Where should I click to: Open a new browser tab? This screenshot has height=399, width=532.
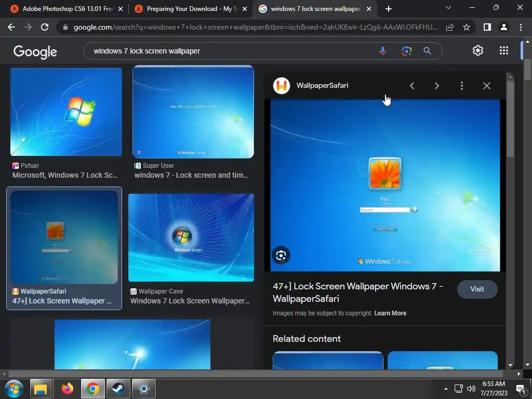tap(389, 9)
